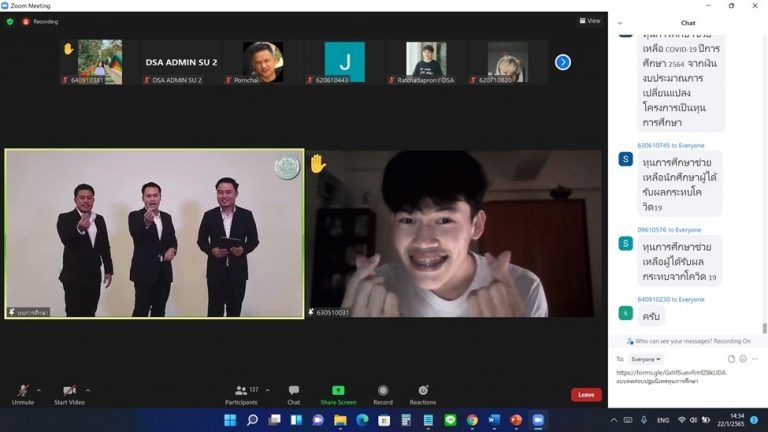Click the blue S avatar in chat
The image size is (768, 432).
point(625,160)
